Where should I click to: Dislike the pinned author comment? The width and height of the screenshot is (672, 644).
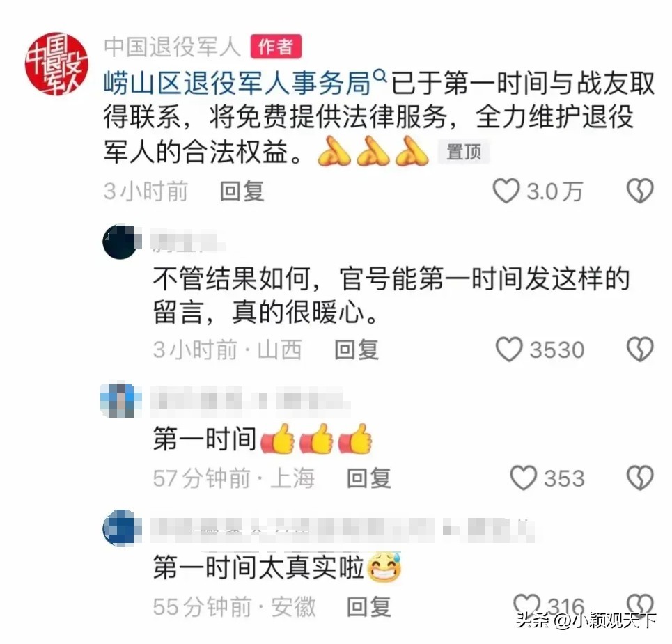(x=640, y=191)
